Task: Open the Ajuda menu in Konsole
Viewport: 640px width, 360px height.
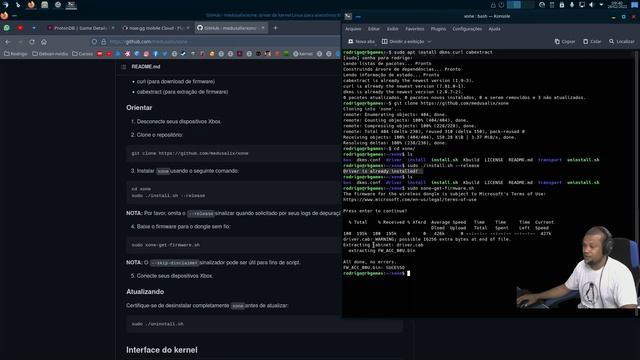Action: click(x=494, y=29)
